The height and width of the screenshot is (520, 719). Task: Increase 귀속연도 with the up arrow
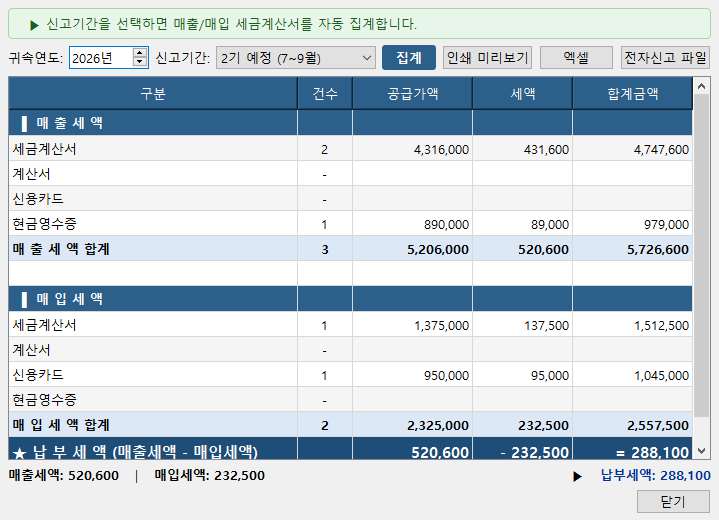click(140, 53)
